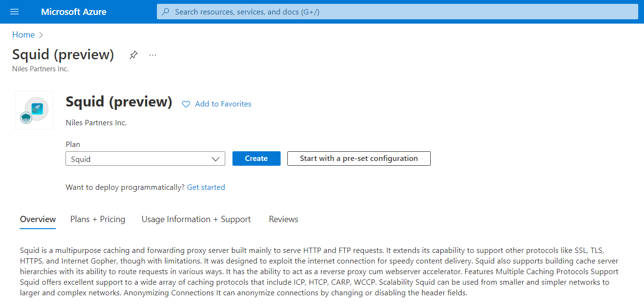Image resolution: width=644 pixels, height=304 pixels.
Task: Navigate back via the Home breadcrumb
Action: [x=23, y=35]
